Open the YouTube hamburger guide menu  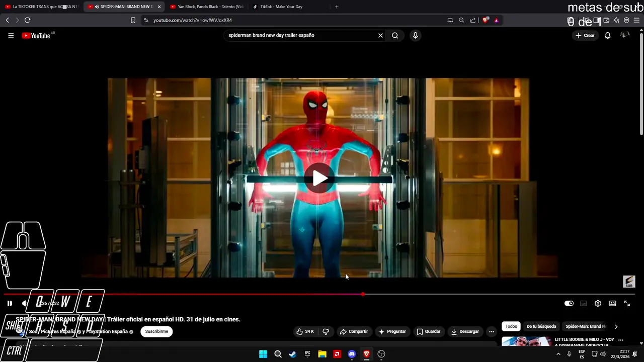(11, 35)
